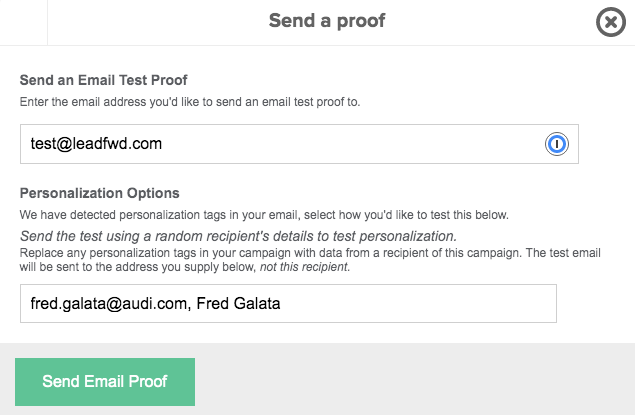Click the "Send an Email Test Proof" heading
The width and height of the screenshot is (635, 415).
click(x=118, y=80)
